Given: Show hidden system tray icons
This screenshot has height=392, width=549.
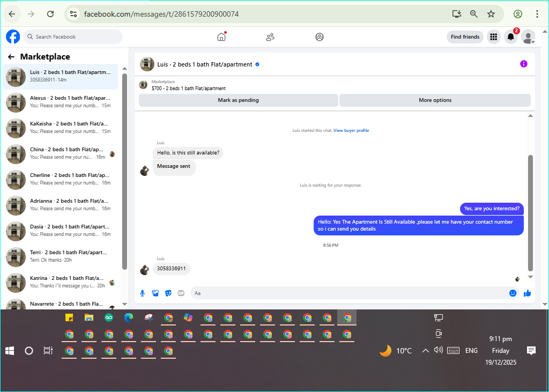Looking at the screenshot, I should (x=425, y=351).
